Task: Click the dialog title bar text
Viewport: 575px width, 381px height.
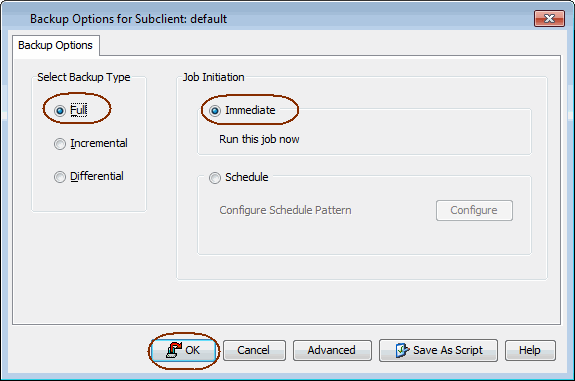Action: (128, 19)
